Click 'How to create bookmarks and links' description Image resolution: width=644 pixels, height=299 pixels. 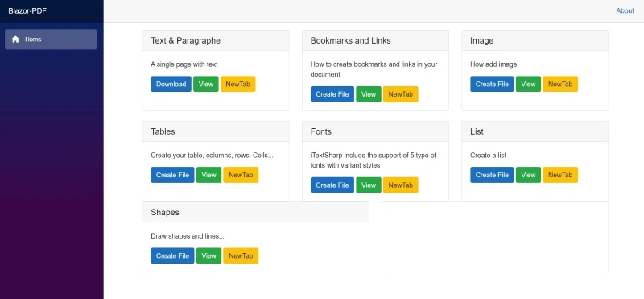point(374,69)
